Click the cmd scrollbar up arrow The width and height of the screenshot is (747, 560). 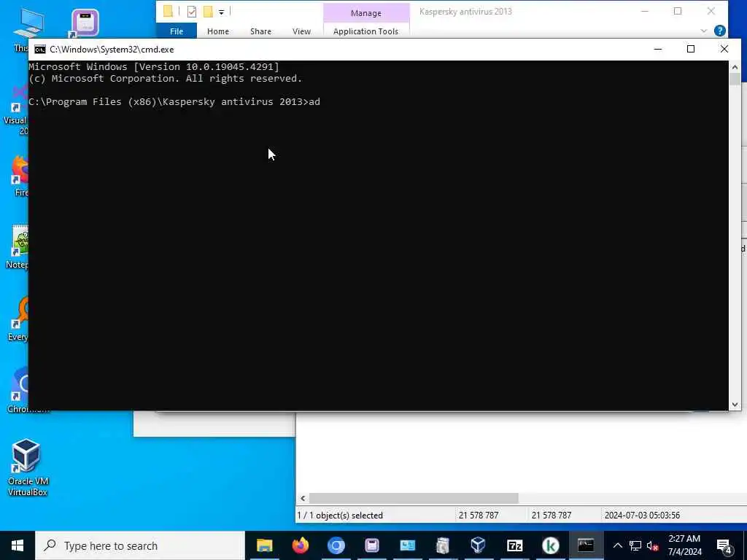click(735, 66)
